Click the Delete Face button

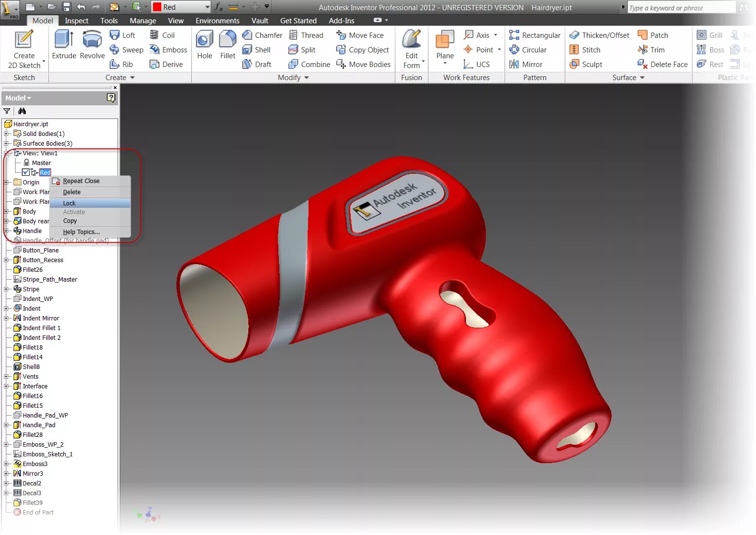[663, 64]
